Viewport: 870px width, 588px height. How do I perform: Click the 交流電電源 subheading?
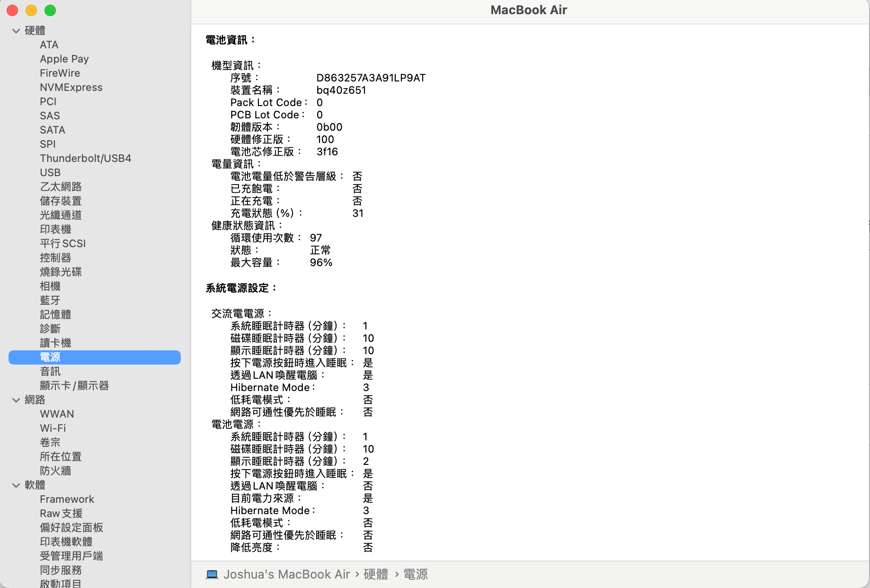coord(241,314)
